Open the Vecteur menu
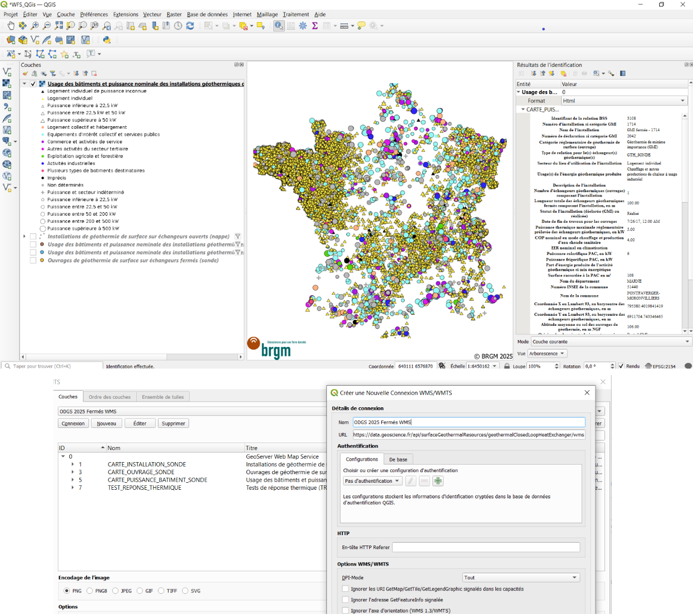693x616 pixels. point(152,14)
